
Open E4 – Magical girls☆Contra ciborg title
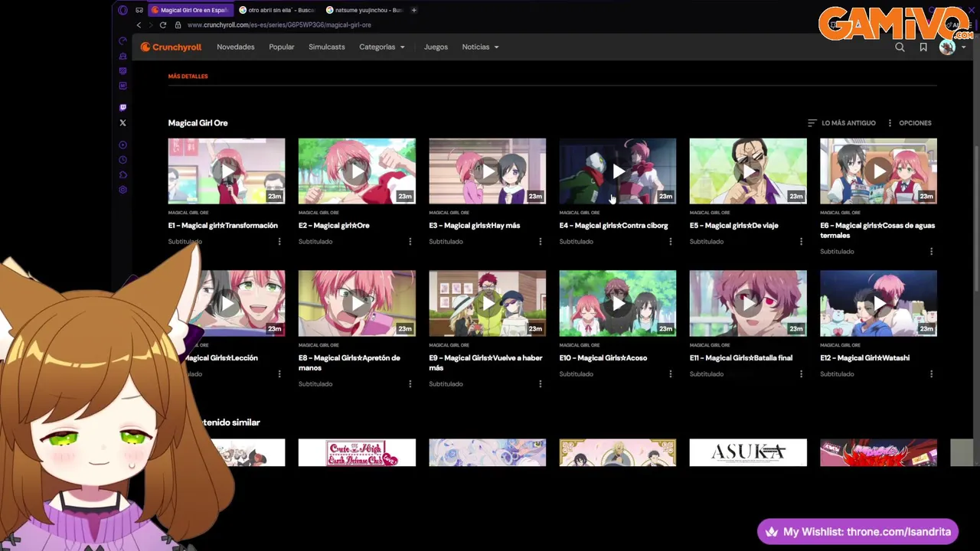coord(613,226)
